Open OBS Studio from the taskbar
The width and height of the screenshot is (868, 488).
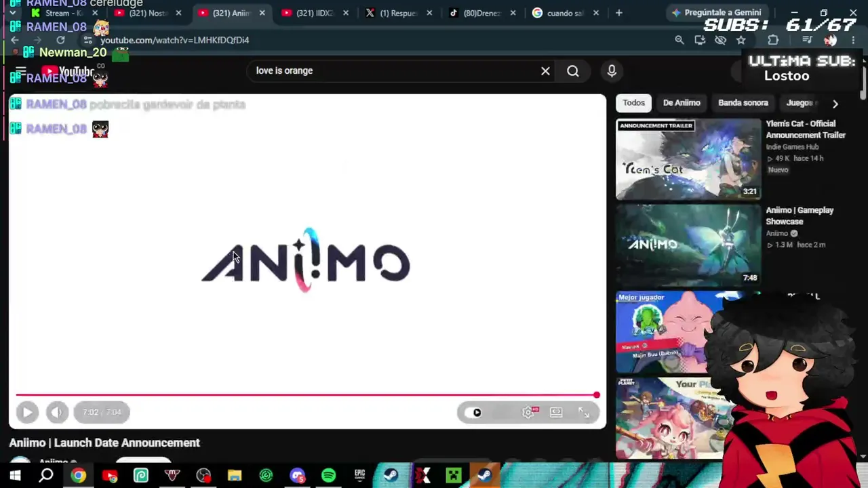pyautogui.click(x=203, y=475)
